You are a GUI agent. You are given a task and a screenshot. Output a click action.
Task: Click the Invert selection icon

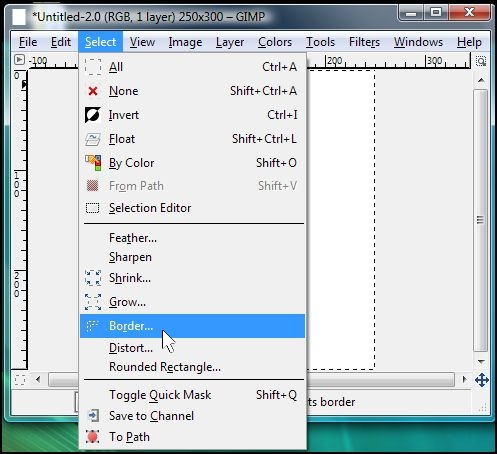point(93,115)
